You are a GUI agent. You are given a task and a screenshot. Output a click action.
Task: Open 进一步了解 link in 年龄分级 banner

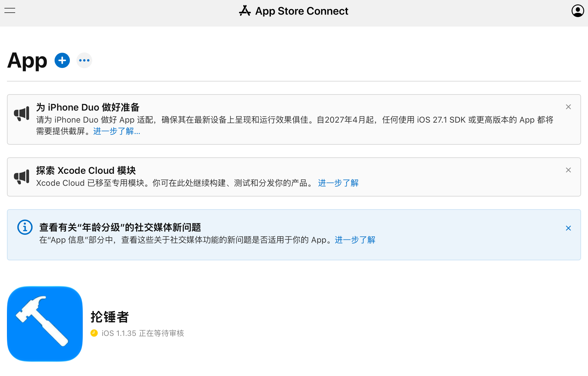pos(355,240)
